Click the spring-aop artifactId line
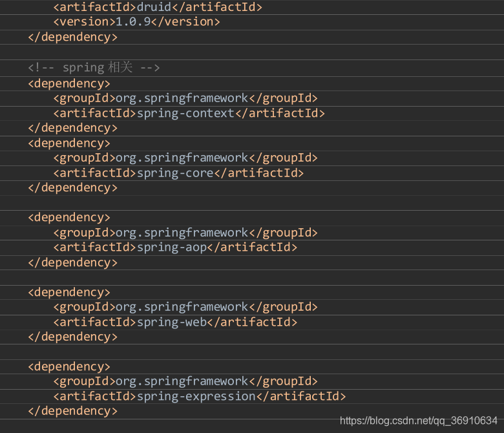Image resolution: width=504 pixels, height=433 pixels. point(175,248)
